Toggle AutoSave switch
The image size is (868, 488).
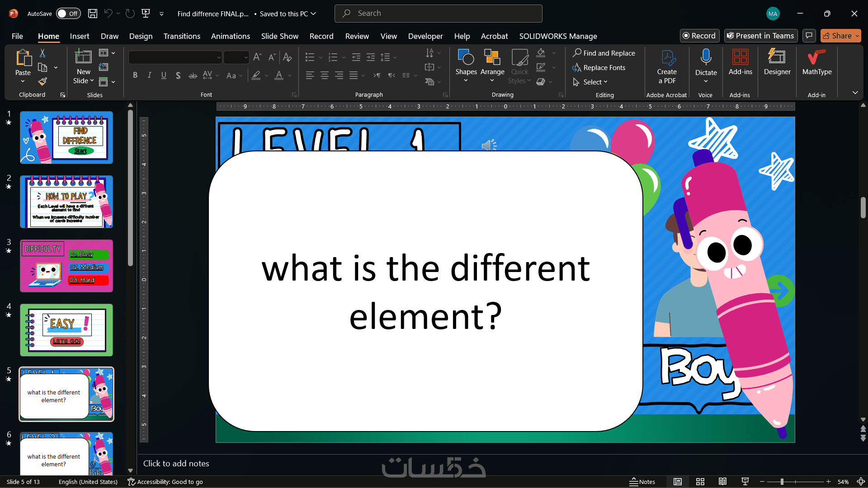[x=68, y=14]
